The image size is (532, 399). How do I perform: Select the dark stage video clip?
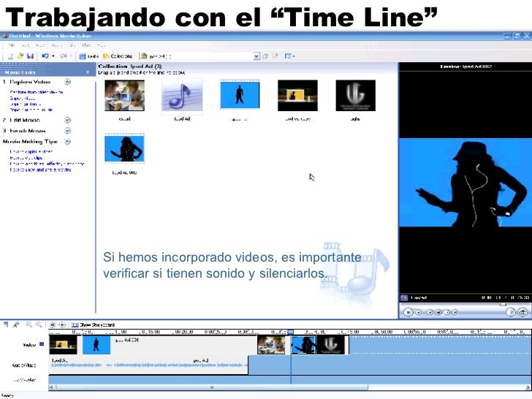297,95
